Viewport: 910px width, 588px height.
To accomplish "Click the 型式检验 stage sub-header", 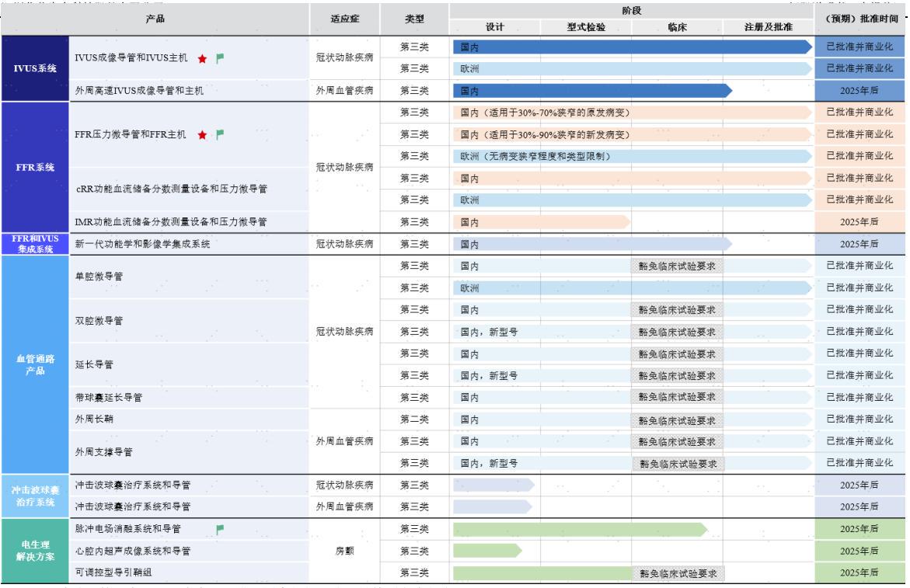I will click(586, 26).
